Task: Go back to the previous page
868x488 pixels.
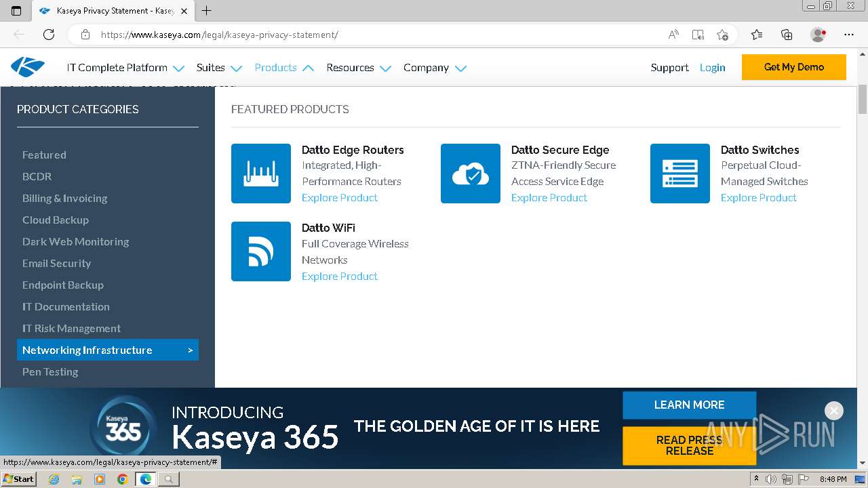Action: [x=19, y=35]
